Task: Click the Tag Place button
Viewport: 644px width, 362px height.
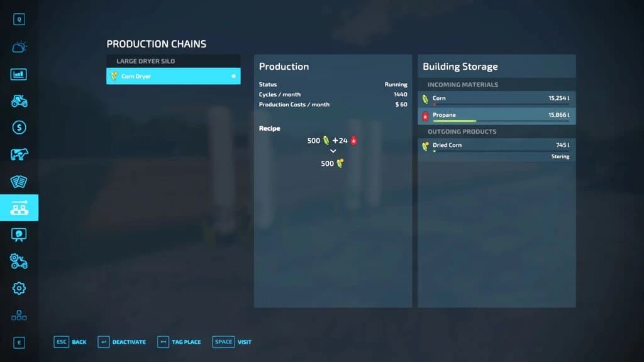Action: tap(179, 342)
